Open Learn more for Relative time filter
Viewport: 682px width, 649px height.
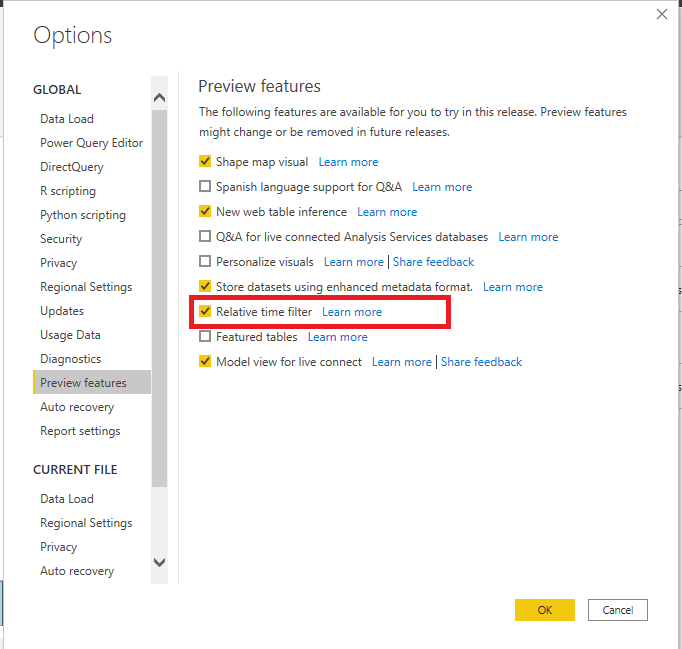point(352,312)
